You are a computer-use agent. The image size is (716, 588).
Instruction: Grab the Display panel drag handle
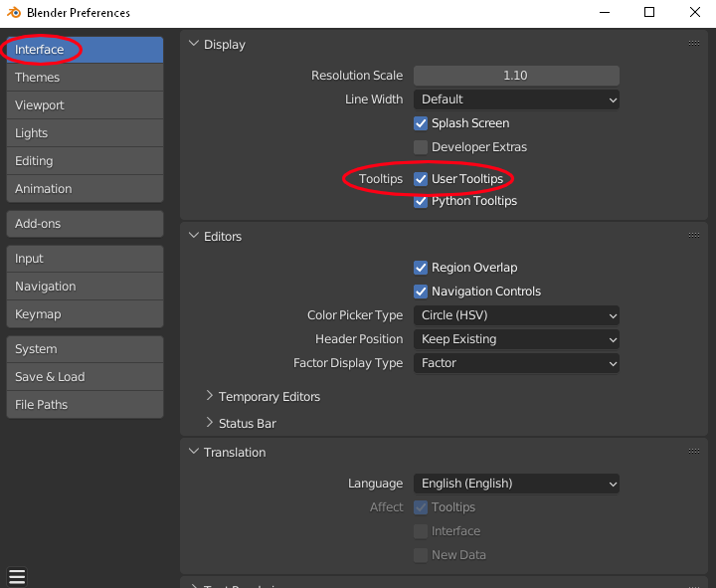coord(694,44)
